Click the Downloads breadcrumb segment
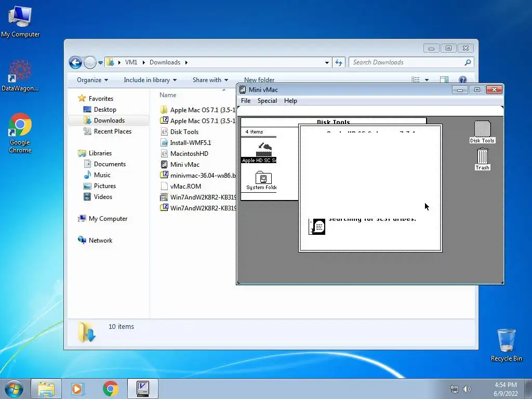This screenshot has height=399, width=532. pos(165,62)
